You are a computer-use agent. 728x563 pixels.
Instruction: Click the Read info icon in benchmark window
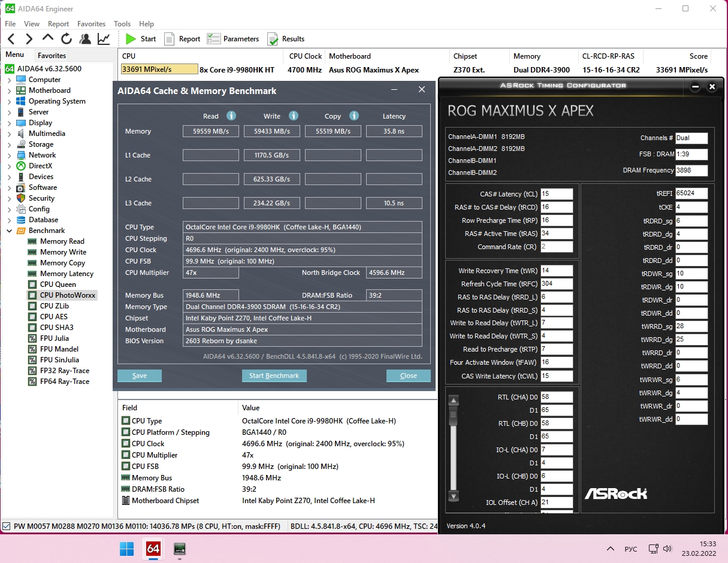click(x=231, y=116)
